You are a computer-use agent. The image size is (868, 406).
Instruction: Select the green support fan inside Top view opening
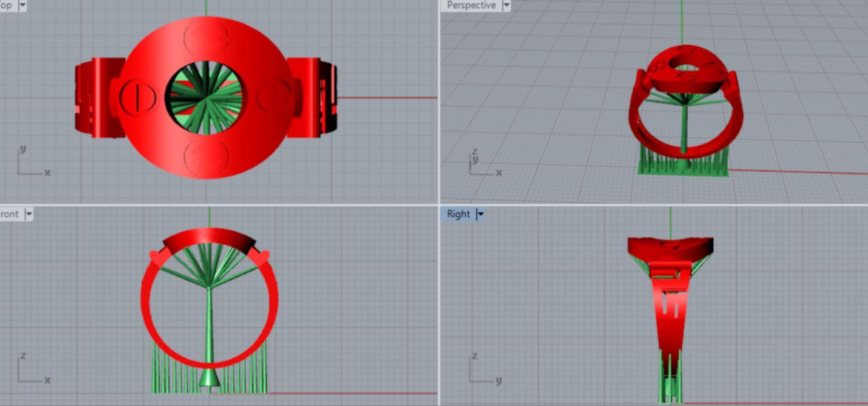click(206, 98)
